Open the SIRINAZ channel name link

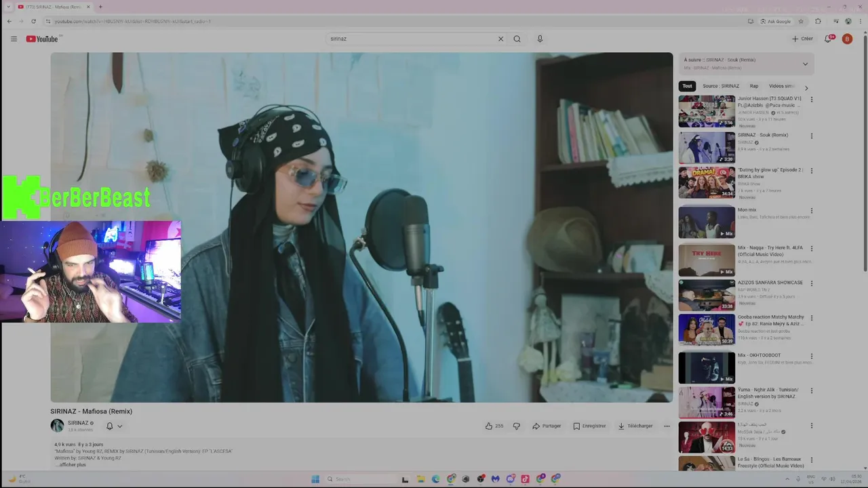[79, 423]
